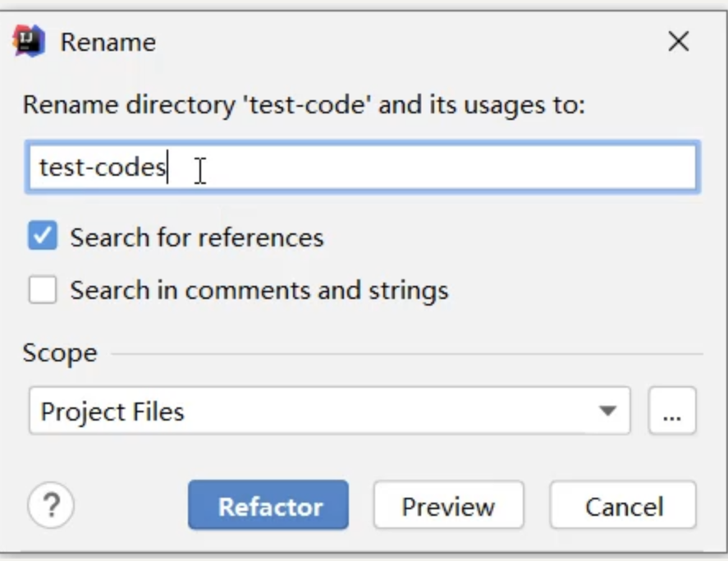Click the IntelliJ IDEA logo icon
Viewport: 728px width, 561px height.
[29, 41]
